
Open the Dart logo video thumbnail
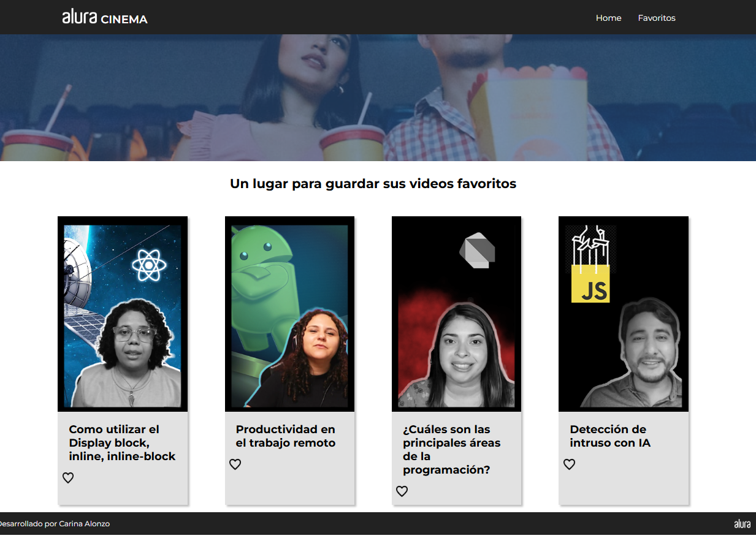click(456, 314)
